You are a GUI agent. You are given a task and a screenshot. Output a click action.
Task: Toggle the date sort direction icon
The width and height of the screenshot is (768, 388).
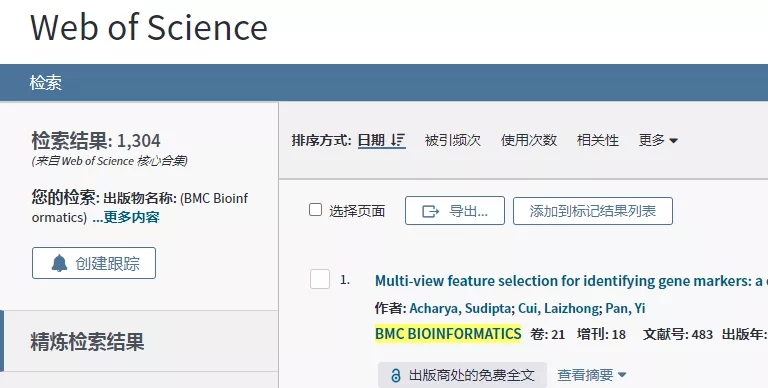pos(398,140)
